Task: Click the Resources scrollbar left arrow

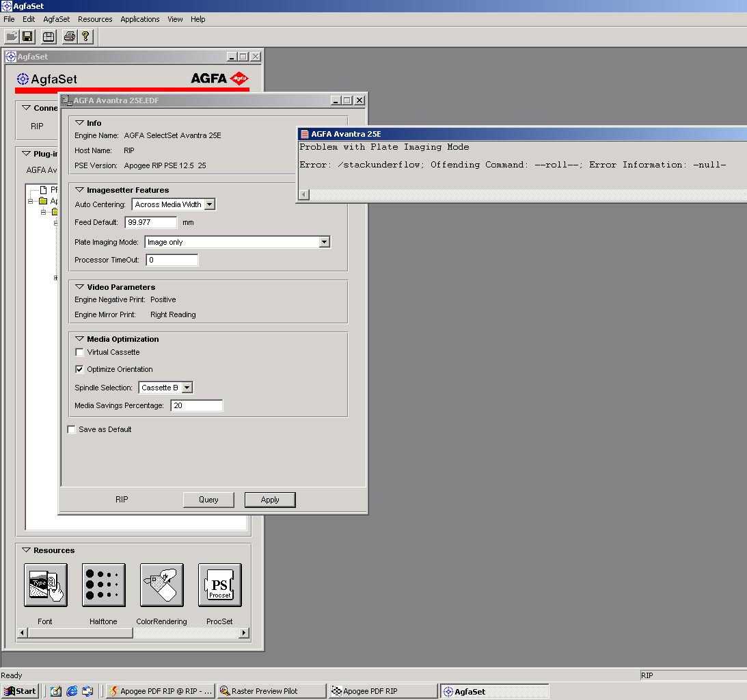Action: click(x=23, y=632)
